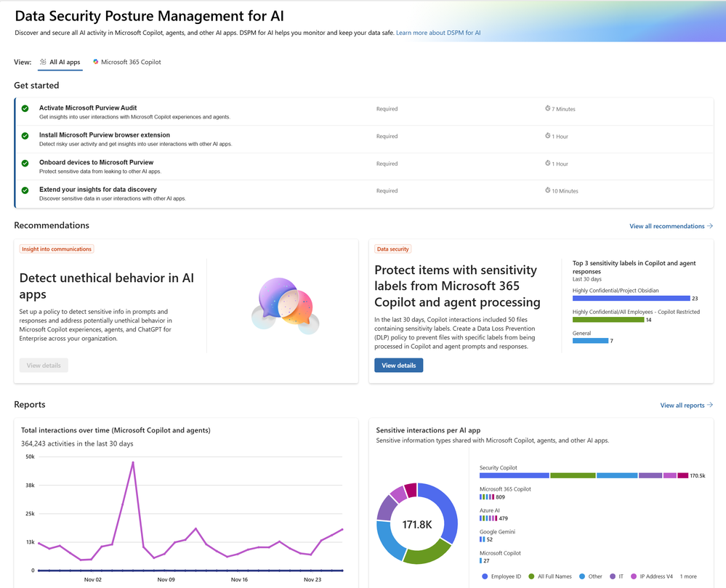Switch to Microsoft 365 Copilot view tab
726x588 pixels.
(127, 62)
